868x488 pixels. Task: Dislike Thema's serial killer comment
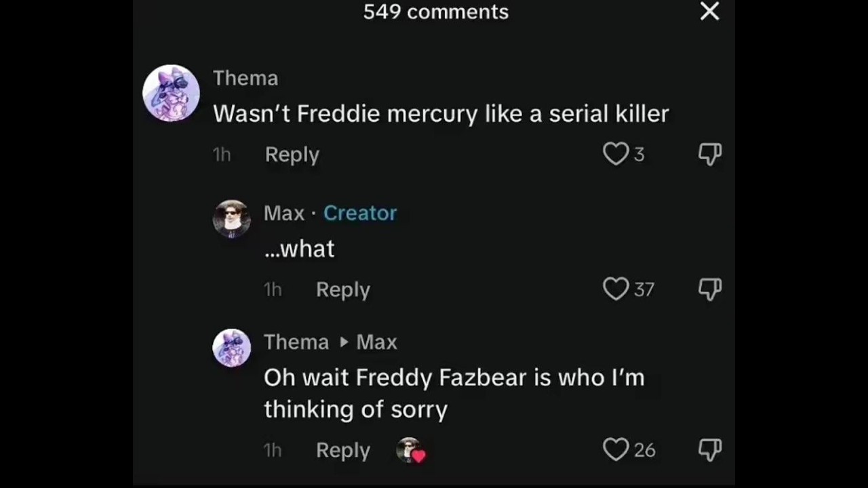709,155
